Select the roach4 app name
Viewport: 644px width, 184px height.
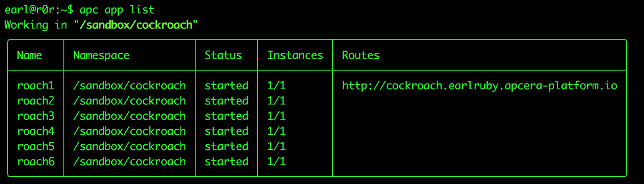click(36, 131)
